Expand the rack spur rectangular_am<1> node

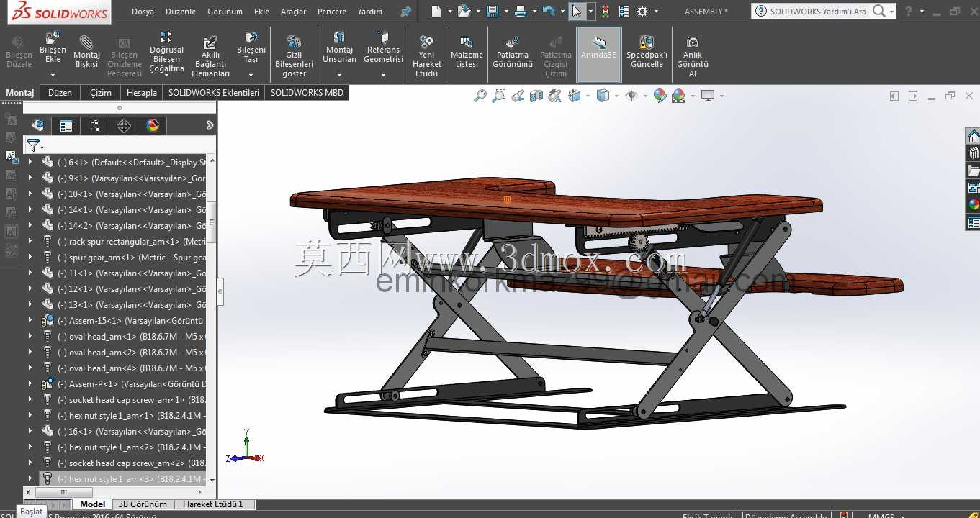click(30, 242)
